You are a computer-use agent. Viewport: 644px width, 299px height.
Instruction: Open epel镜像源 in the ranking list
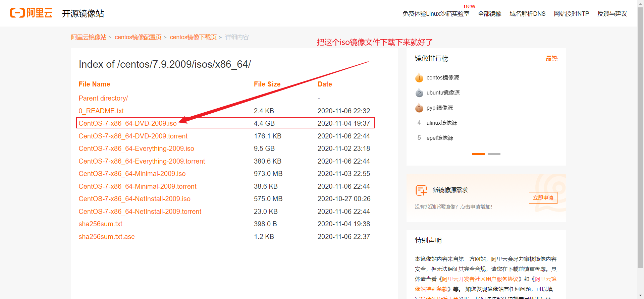point(440,138)
